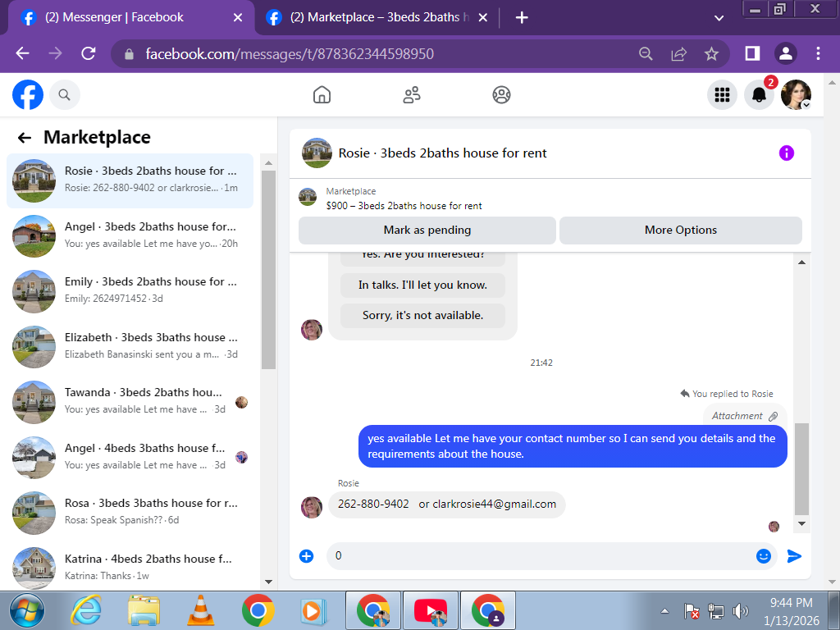Screen dimensions: 840x630
Task: Click the Attachment reply preview
Action: coord(745,416)
